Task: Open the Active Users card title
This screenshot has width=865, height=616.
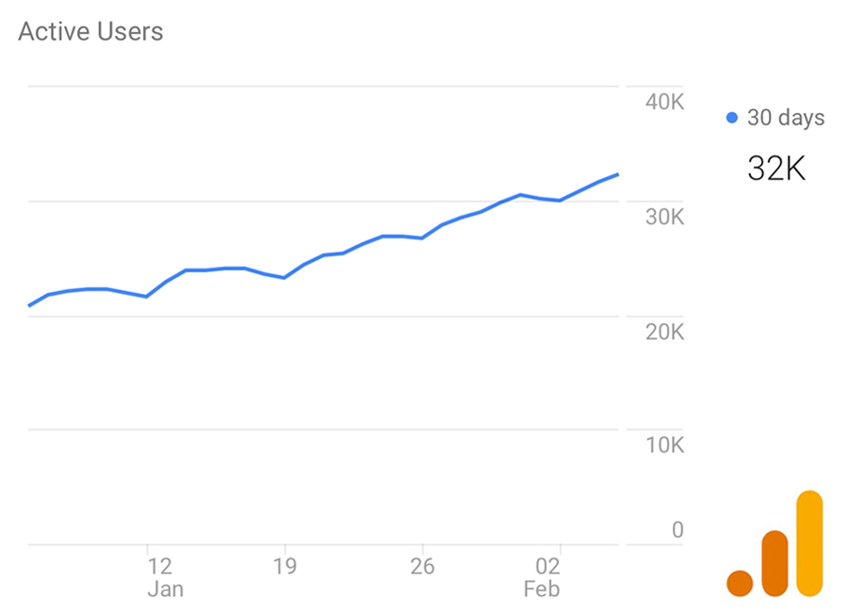Action: click(90, 31)
